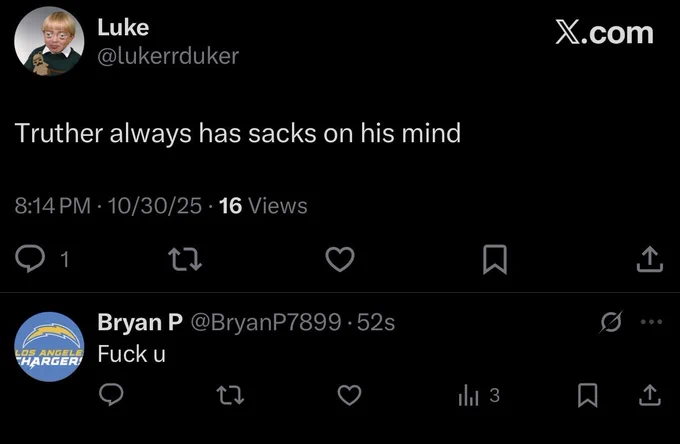680x444 pixels.
Task: Go to @lukerrduker handle
Action: (168, 56)
